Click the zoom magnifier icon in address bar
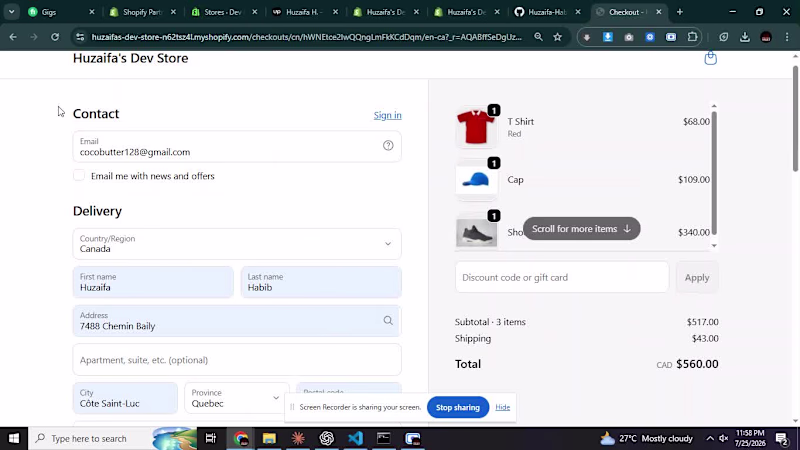The width and height of the screenshot is (800, 450). [538, 37]
